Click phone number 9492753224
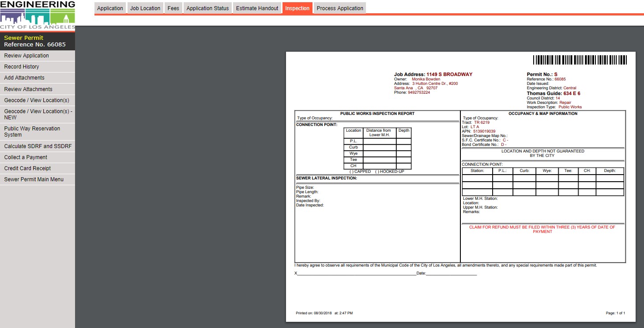 tap(419, 92)
